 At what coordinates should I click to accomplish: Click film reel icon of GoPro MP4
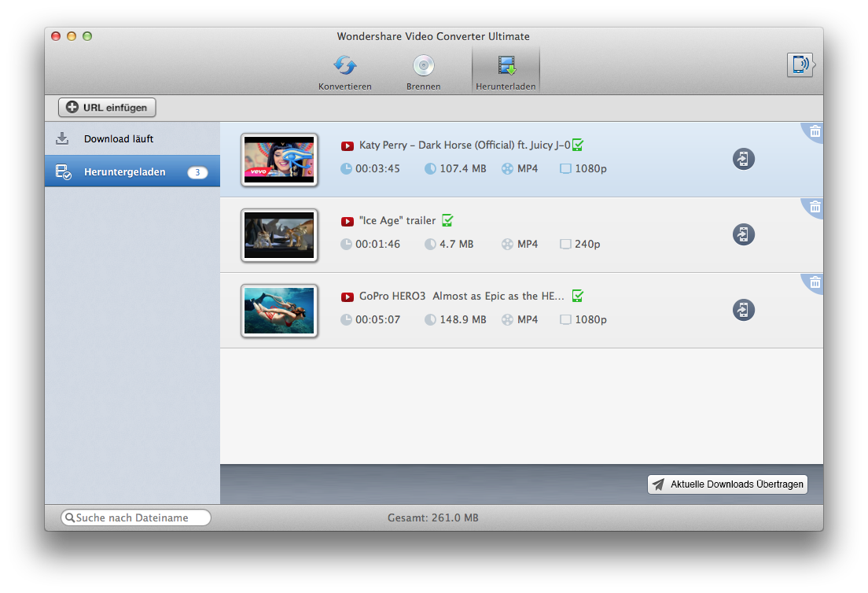point(507,319)
